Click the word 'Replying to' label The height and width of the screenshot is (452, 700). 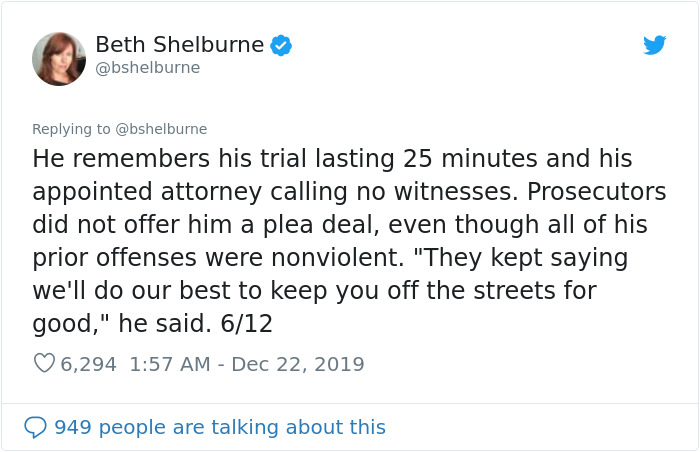coord(71,129)
